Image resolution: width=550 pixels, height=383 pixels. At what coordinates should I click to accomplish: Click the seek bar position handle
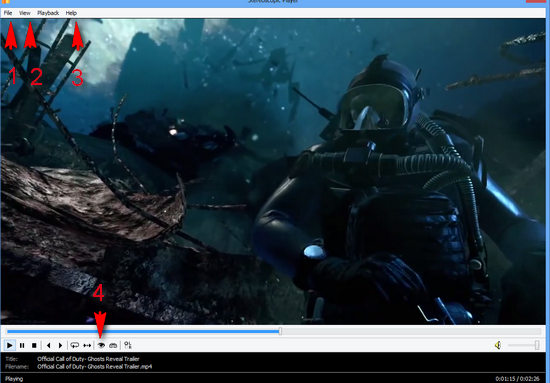point(280,331)
